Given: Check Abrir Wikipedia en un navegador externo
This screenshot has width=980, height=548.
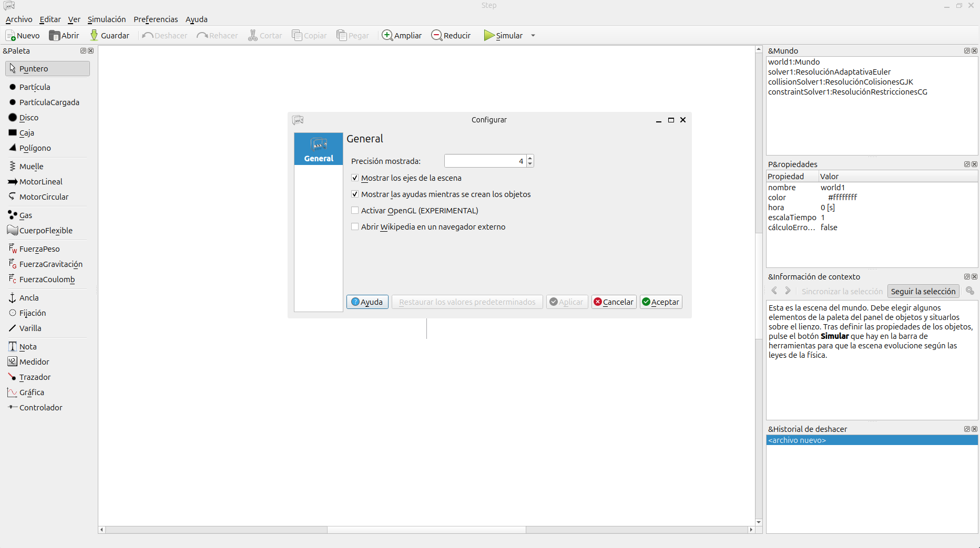Looking at the screenshot, I should pos(355,227).
